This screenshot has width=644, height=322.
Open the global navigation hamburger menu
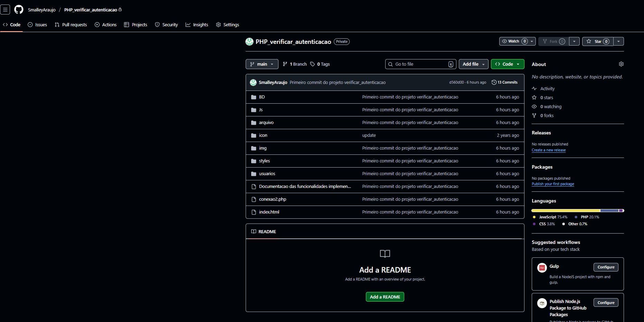(5, 10)
